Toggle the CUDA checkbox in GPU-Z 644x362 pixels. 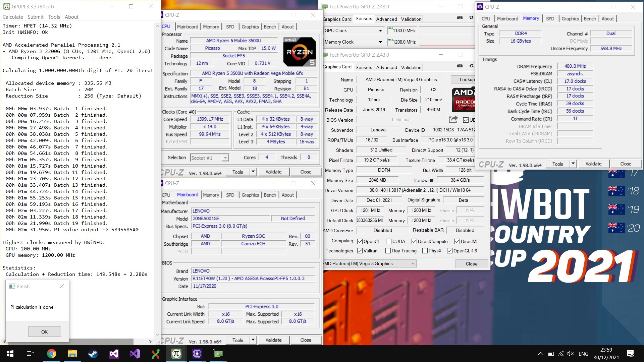click(x=389, y=241)
